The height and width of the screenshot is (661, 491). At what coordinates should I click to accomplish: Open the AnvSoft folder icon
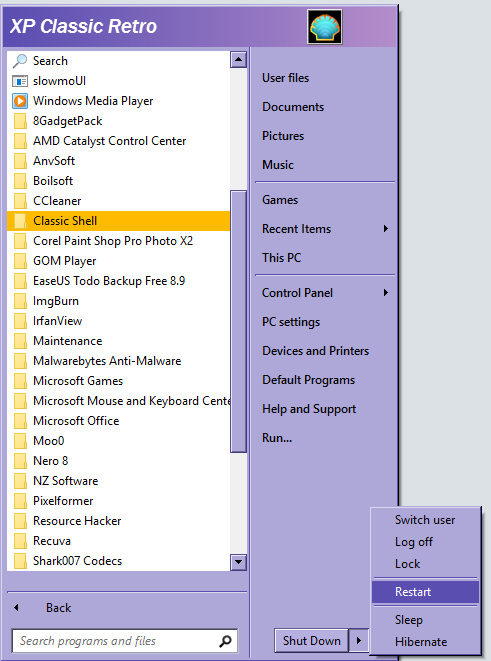coord(20,161)
